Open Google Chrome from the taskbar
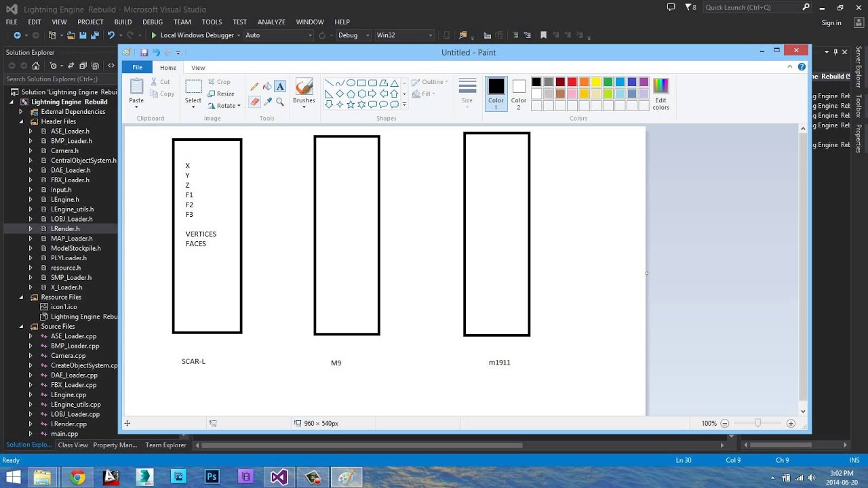This screenshot has height=488, width=868. pos(77,477)
